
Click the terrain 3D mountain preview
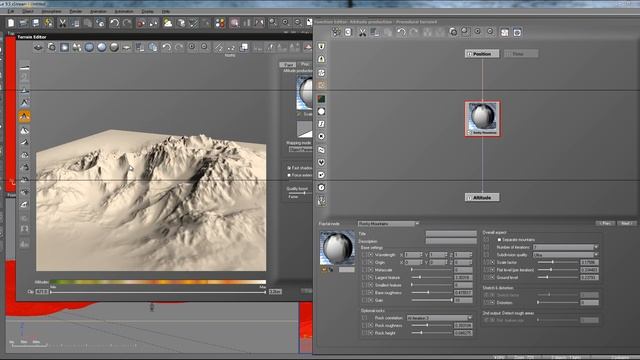(x=151, y=200)
